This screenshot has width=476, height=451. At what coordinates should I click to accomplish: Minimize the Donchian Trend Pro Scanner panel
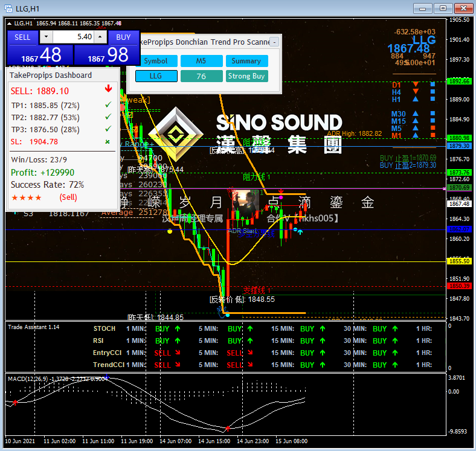coord(274,42)
